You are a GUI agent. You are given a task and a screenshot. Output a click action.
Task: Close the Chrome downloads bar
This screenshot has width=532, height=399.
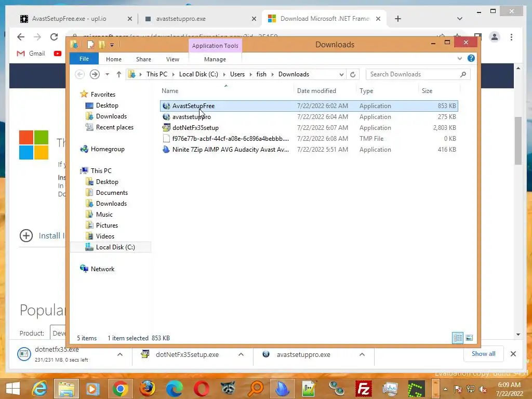tap(513, 354)
